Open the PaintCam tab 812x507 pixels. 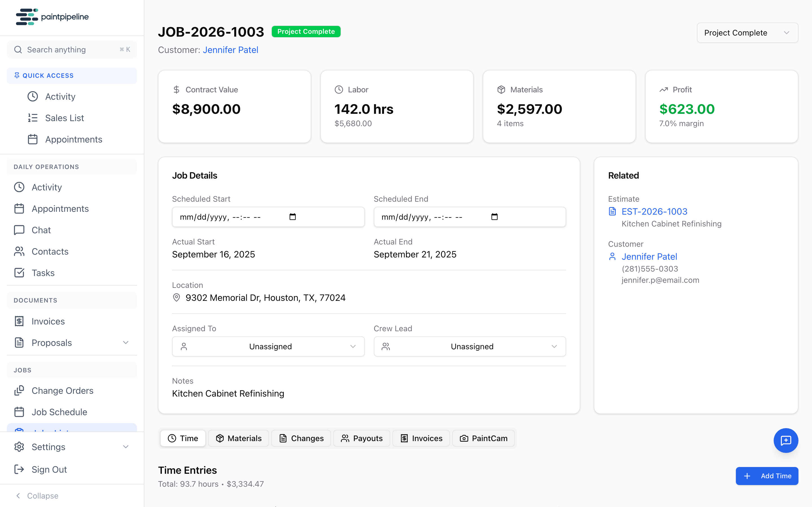(483, 438)
